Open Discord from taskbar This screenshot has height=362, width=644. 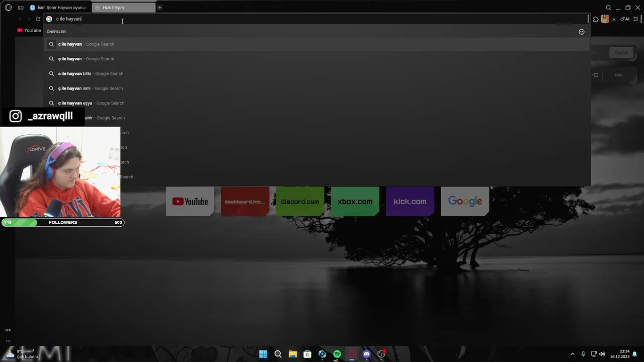(x=367, y=354)
